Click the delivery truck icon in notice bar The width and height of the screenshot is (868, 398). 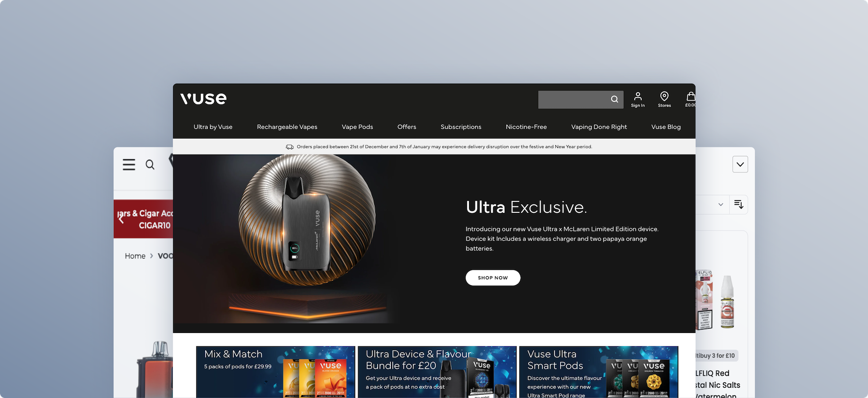pos(290,147)
